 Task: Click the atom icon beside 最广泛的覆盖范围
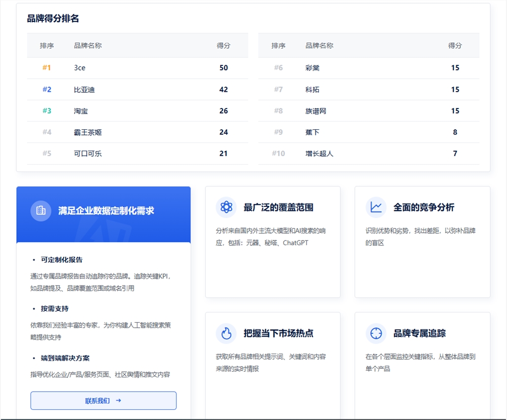[x=226, y=207]
